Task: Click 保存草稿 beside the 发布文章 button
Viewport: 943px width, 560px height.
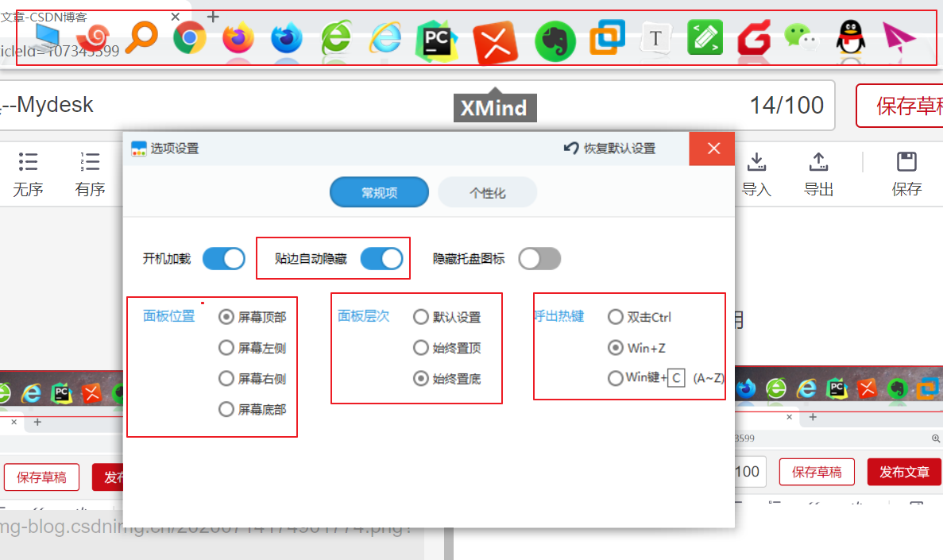Action: 816,472
